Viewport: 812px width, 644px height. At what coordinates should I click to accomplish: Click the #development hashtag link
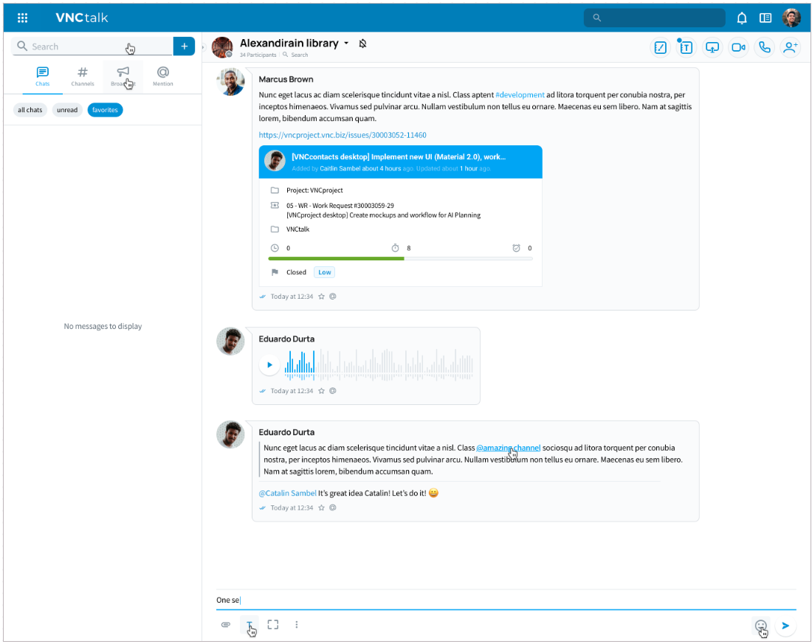point(520,95)
